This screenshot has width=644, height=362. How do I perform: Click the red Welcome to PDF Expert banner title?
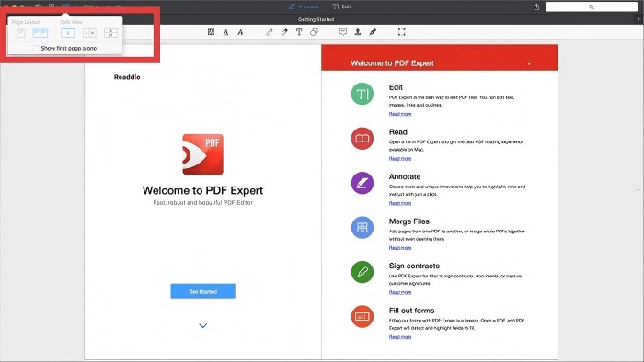[x=392, y=63]
